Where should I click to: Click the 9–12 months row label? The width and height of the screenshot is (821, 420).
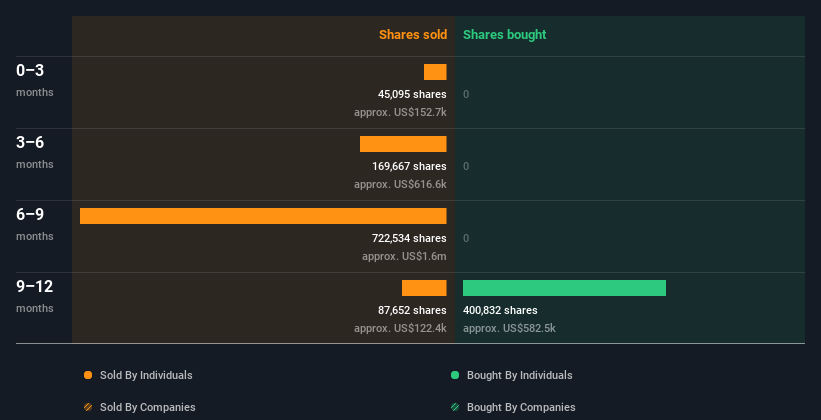(35, 296)
